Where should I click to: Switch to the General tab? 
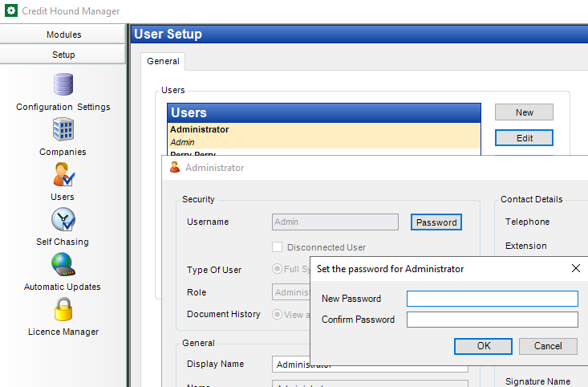[163, 61]
